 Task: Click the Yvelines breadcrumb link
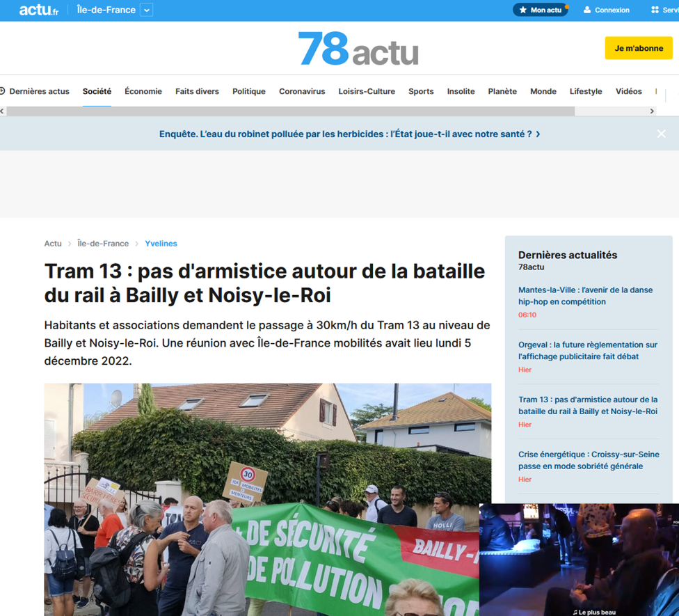[x=161, y=244]
